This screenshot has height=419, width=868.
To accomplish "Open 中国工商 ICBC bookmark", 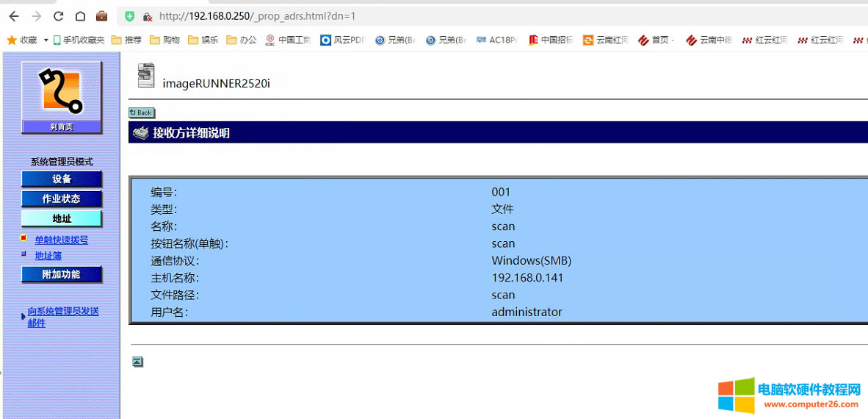I will (x=288, y=40).
